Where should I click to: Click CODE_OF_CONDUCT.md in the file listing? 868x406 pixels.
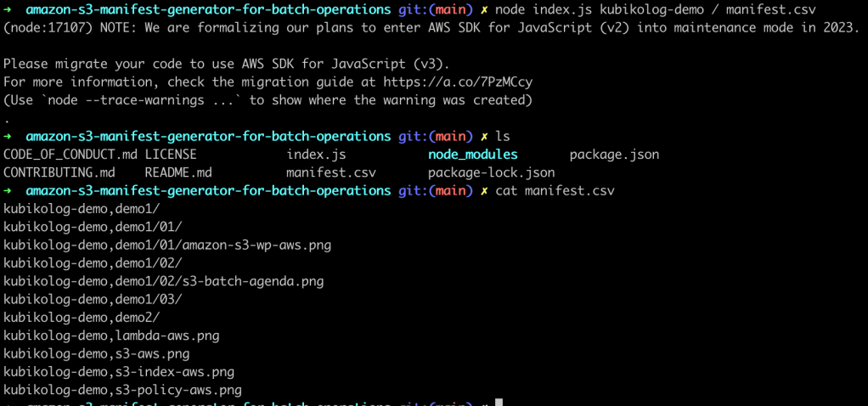click(70, 155)
